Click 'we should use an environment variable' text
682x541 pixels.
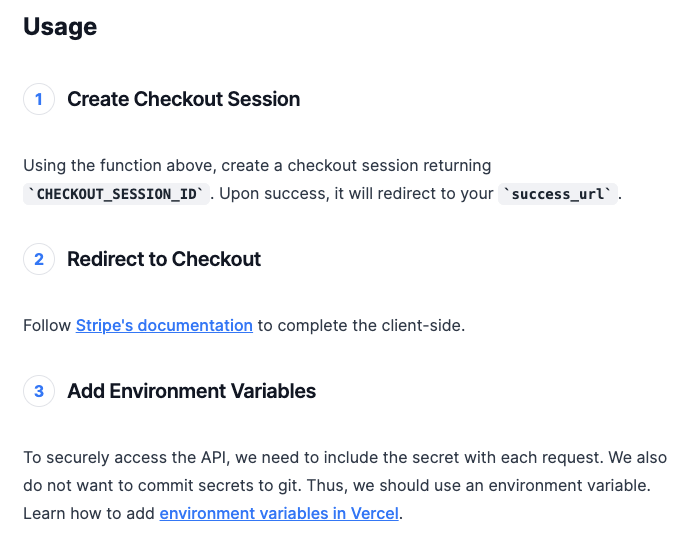[501, 485]
